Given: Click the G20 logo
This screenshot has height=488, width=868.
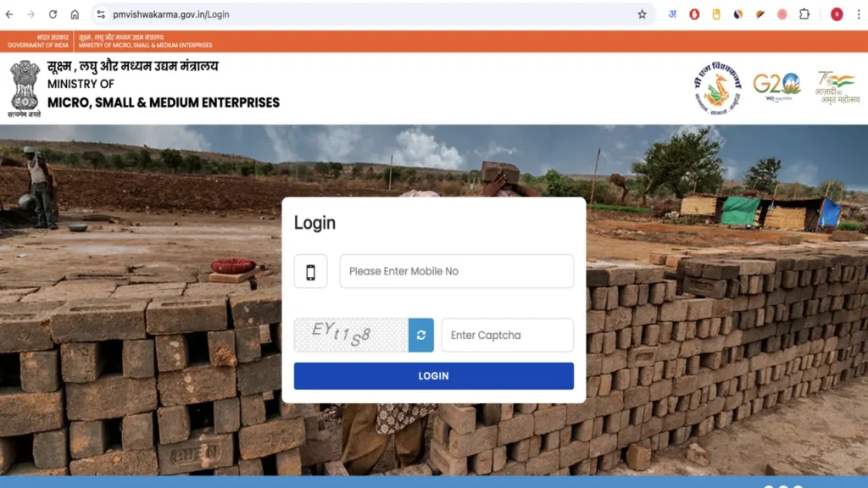Looking at the screenshot, I should (x=776, y=87).
